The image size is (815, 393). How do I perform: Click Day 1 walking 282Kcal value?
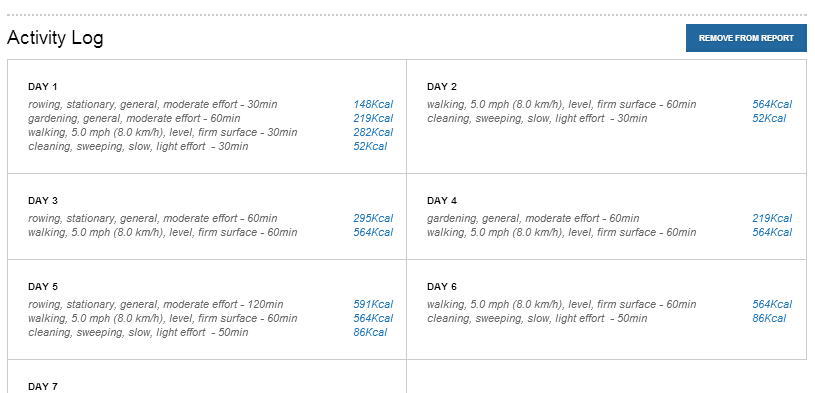pos(373,133)
